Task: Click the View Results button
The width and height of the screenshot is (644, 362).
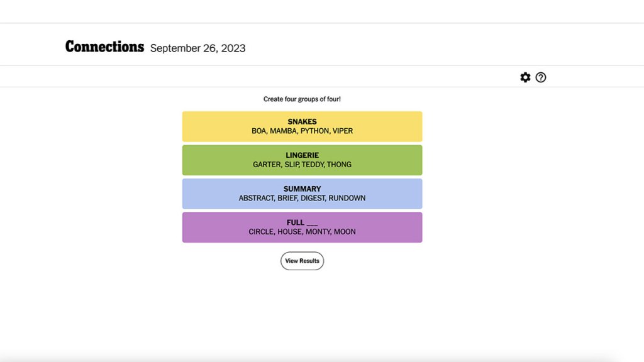Action: point(302,261)
